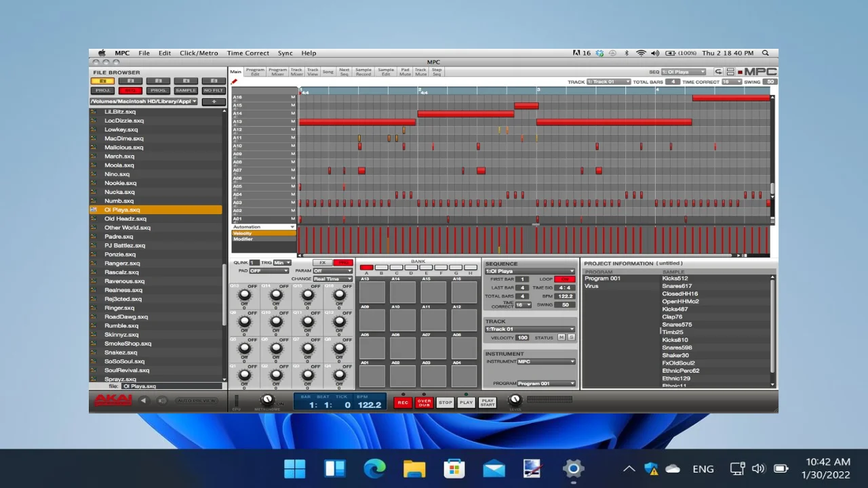Mute pad row A16
This screenshot has width=868, height=488.
293,97
